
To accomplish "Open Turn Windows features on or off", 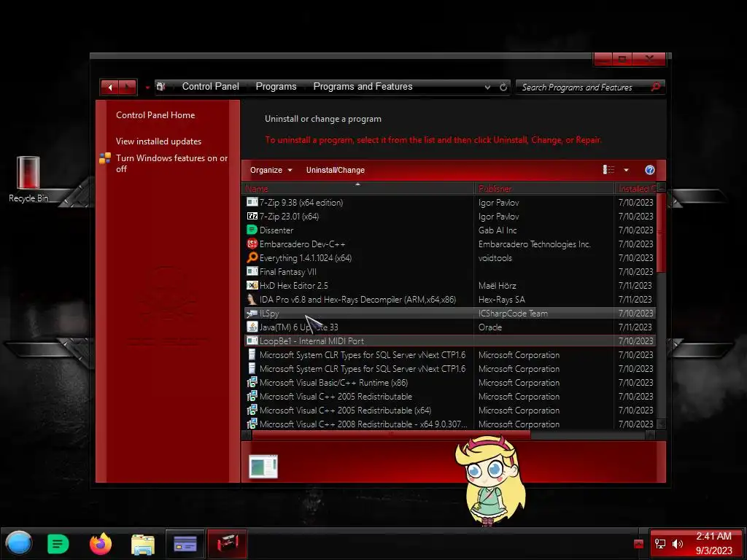I will click(x=171, y=163).
